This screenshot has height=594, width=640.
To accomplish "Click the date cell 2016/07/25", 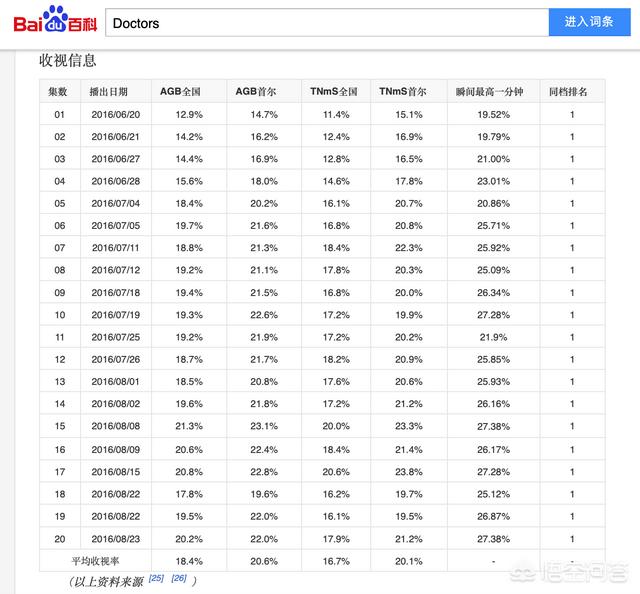I will pyautogui.click(x=116, y=337).
